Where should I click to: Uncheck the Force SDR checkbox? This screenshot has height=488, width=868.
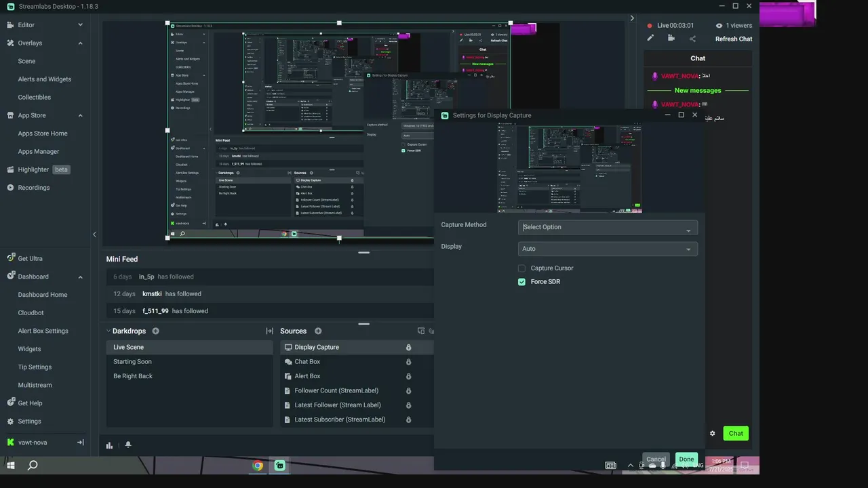[x=521, y=282]
